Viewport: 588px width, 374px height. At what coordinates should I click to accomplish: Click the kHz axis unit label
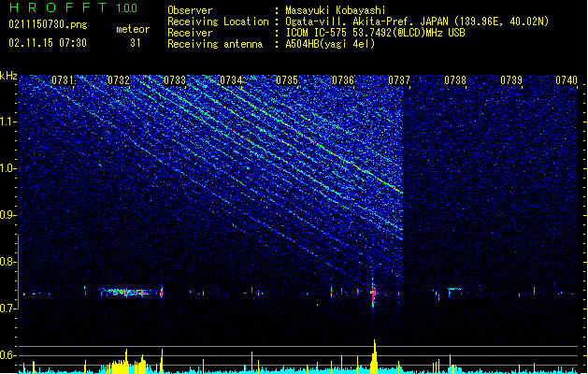8,76
